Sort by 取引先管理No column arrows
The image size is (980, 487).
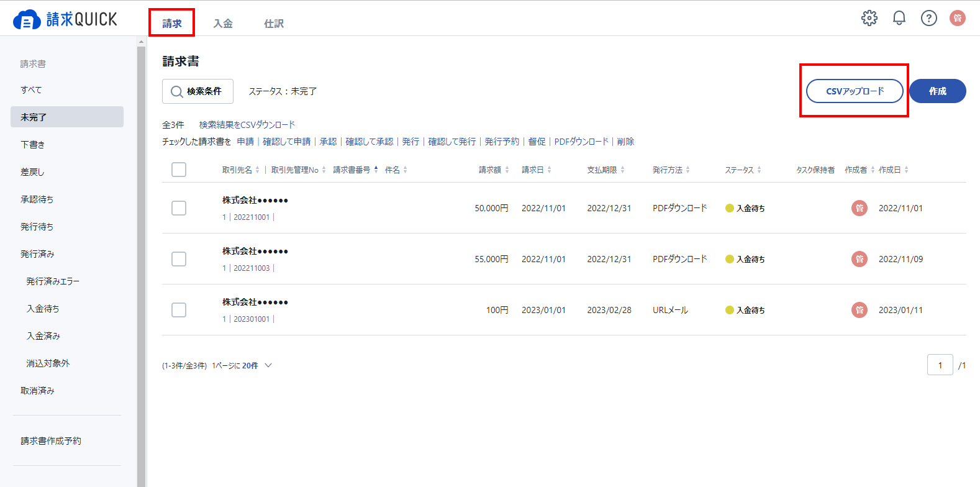324,170
